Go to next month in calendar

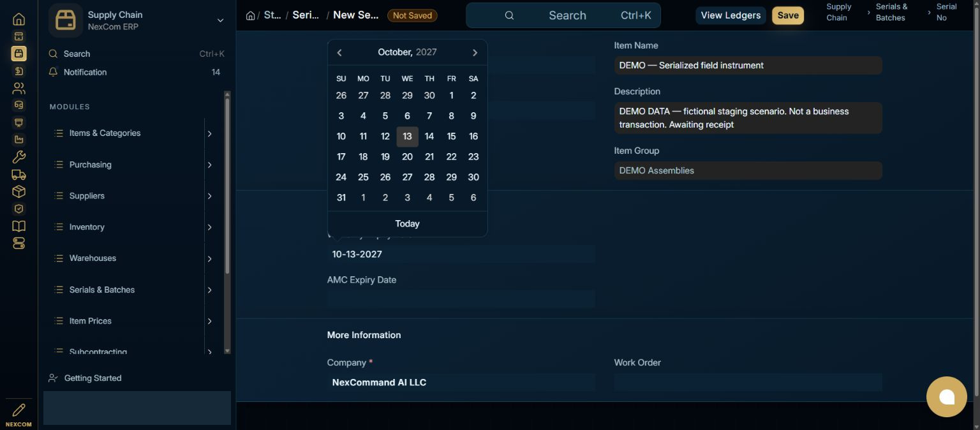(x=475, y=52)
